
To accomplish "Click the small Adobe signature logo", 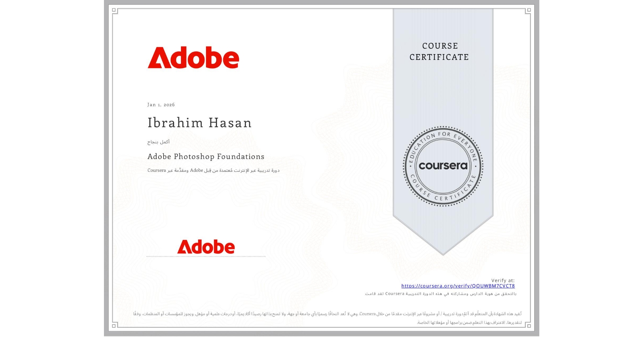I will (206, 247).
